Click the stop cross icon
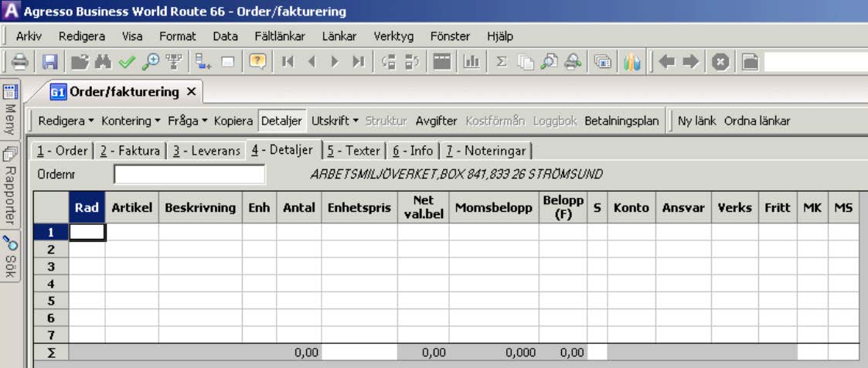Viewport: 868px width, 368px height. coord(720,62)
